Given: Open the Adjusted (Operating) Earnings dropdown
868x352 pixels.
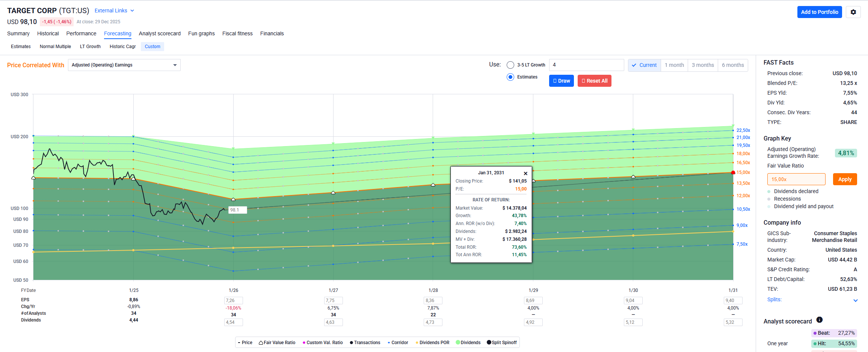Looking at the screenshot, I should 124,65.
